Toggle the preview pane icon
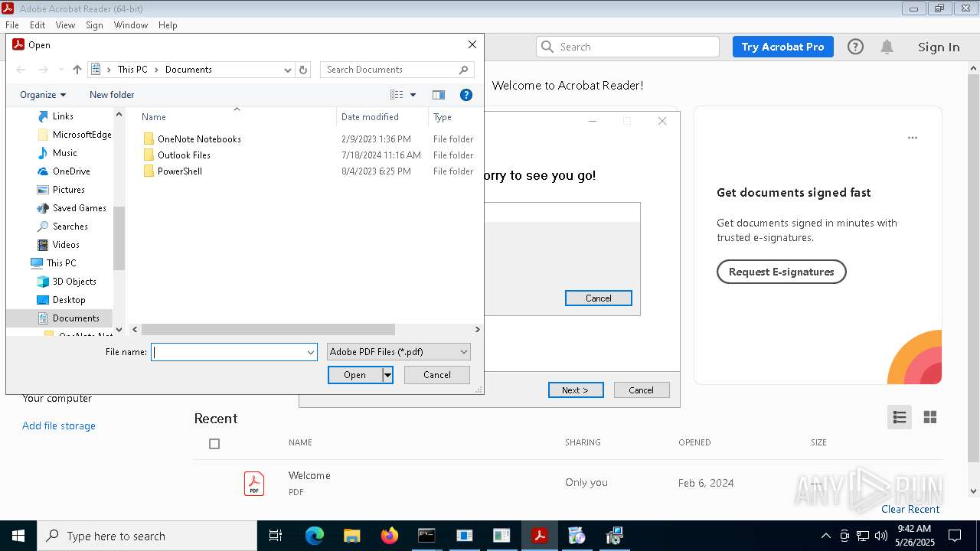 click(439, 95)
